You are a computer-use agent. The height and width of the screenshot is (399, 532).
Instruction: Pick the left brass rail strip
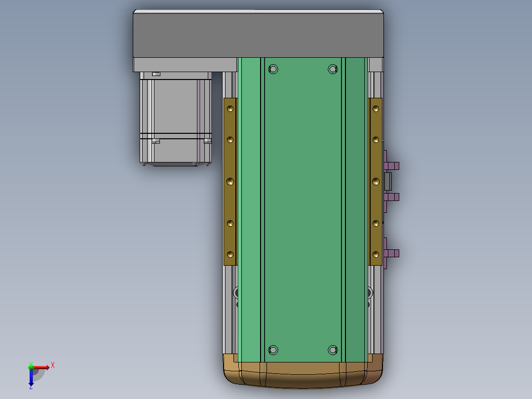(x=230, y=182)
